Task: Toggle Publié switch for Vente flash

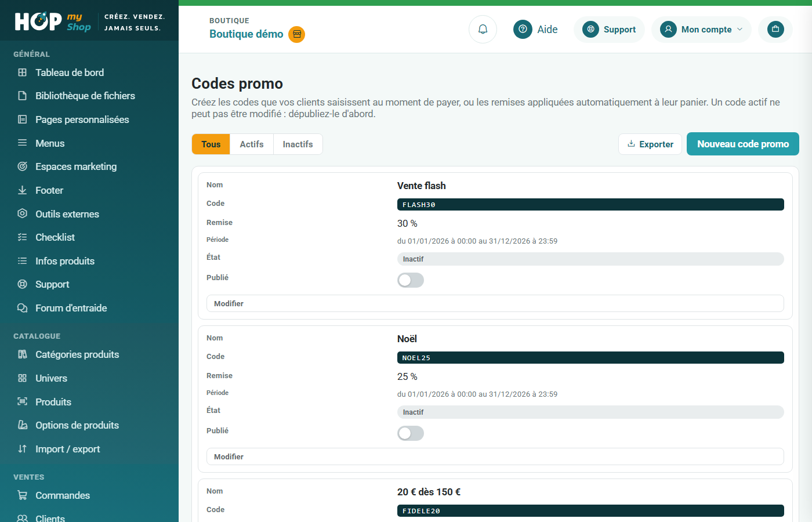Action: pyautogui.click(x=411, y=280)
